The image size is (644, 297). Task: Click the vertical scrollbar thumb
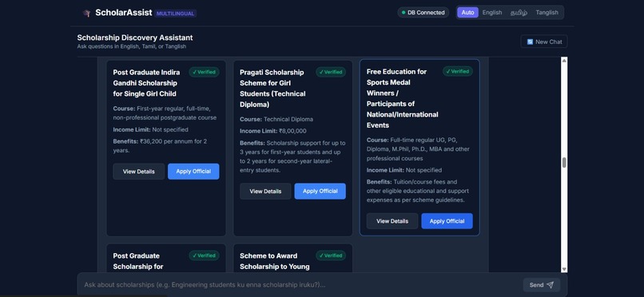564,162
